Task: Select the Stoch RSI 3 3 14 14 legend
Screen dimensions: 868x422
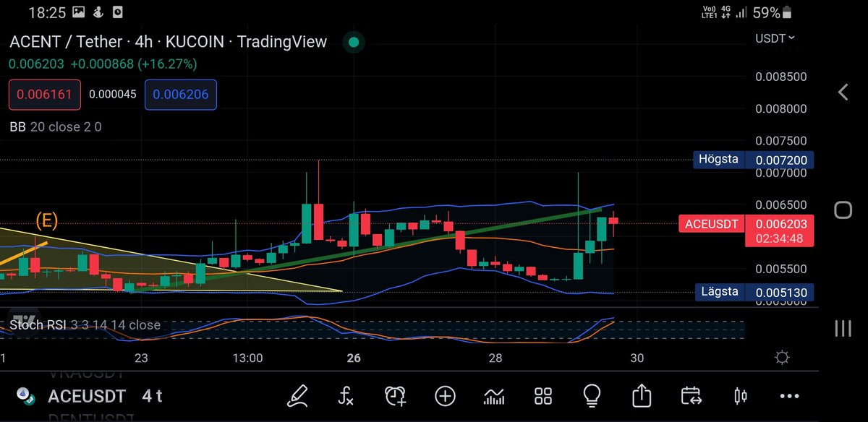Action: click(85, 324)
